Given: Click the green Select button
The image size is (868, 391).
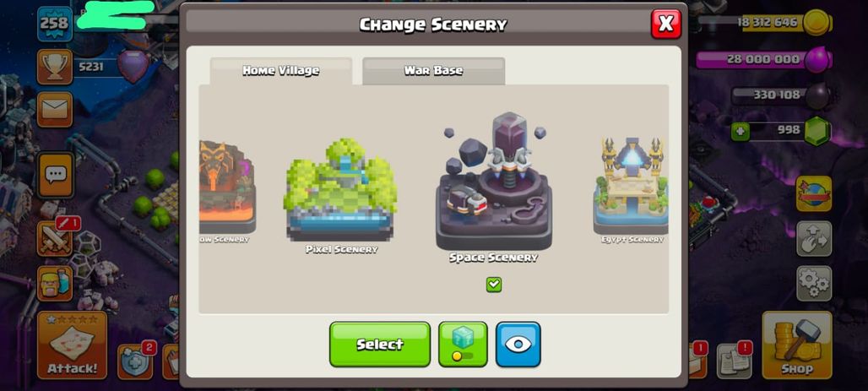Looking at the screenshot, I should [x=380, y=345].
